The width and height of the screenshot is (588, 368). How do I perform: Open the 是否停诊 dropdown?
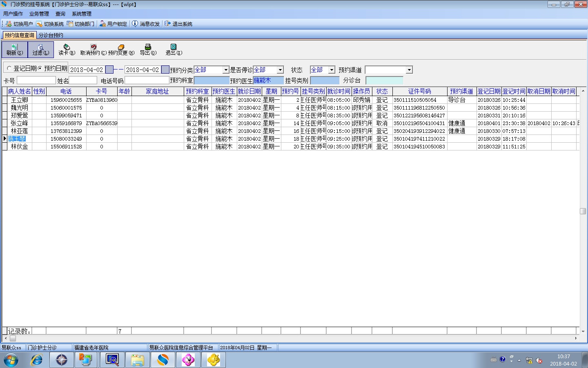click(280, 70)
